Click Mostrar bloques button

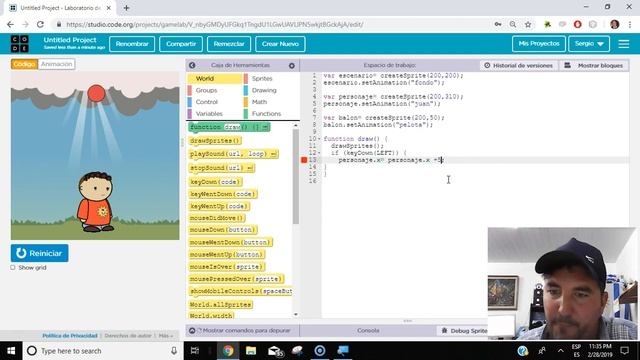click(594, 65)
